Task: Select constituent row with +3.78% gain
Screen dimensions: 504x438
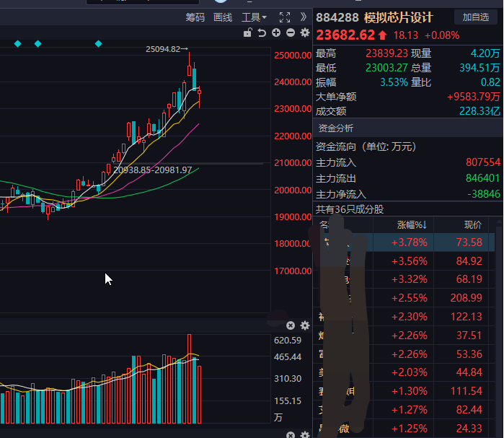Action: click(x=404, y=242)
